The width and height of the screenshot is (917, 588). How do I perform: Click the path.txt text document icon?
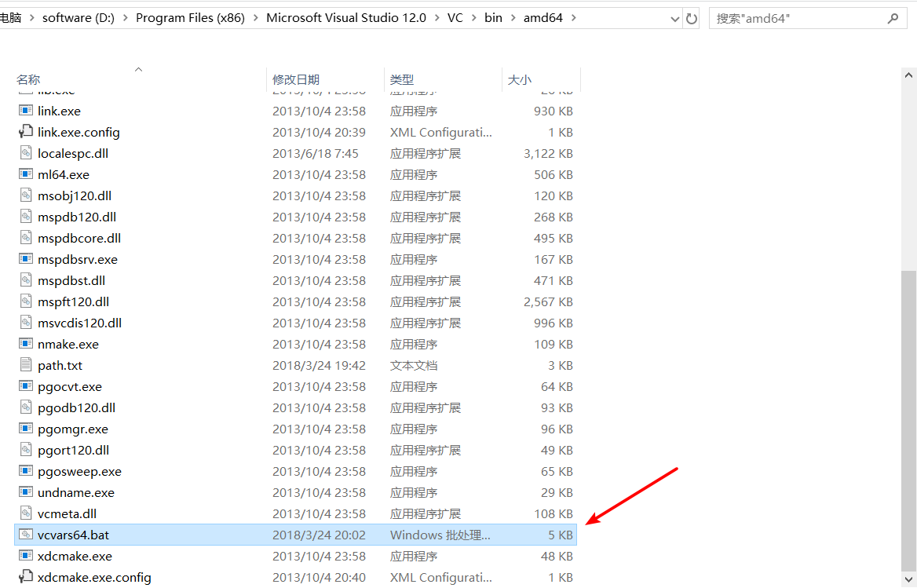tap(26, 365)
